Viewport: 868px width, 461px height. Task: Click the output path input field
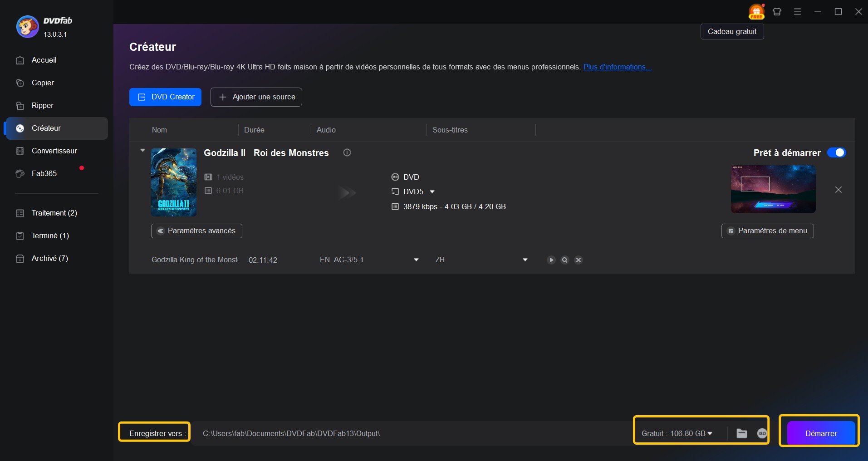coord(408,433)
